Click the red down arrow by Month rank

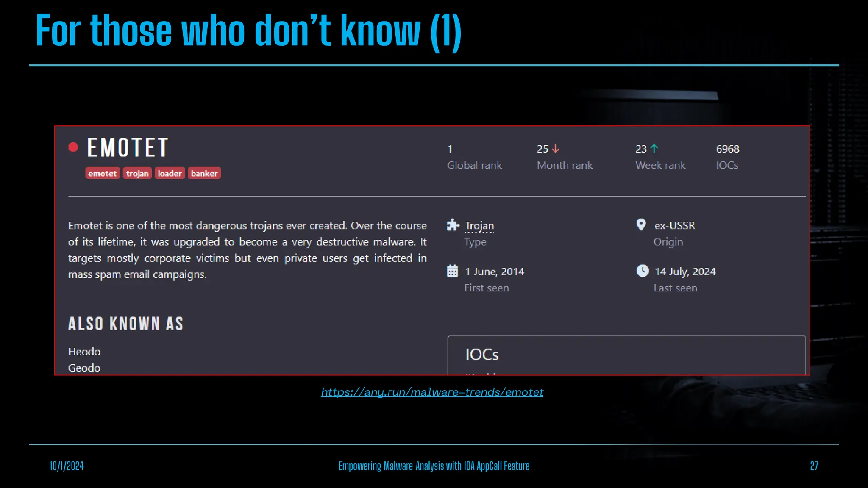pyautogui.click(x=556, y=149)
